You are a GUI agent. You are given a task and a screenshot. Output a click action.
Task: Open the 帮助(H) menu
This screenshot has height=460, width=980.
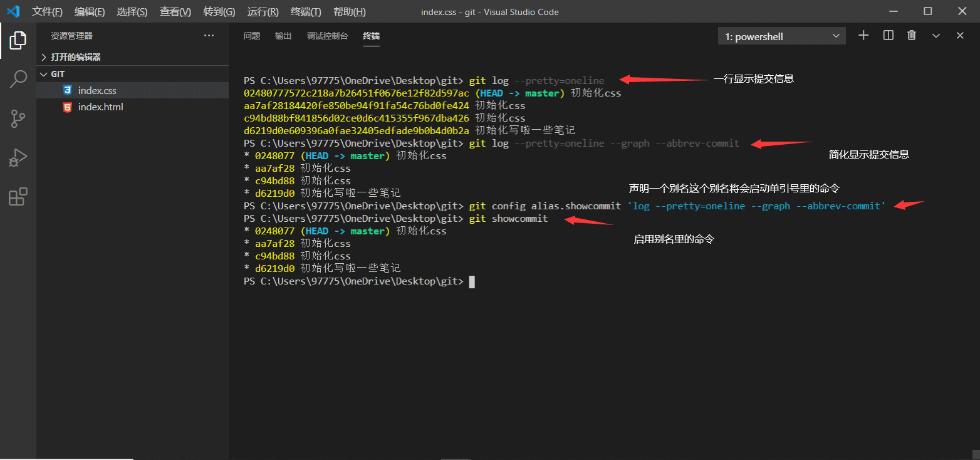point(350,12)
